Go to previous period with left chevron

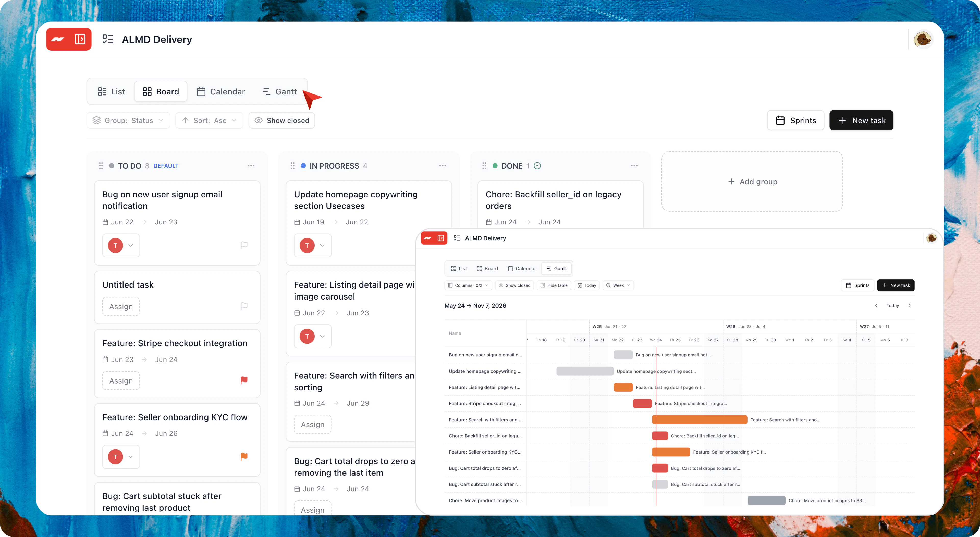[876, 306]
